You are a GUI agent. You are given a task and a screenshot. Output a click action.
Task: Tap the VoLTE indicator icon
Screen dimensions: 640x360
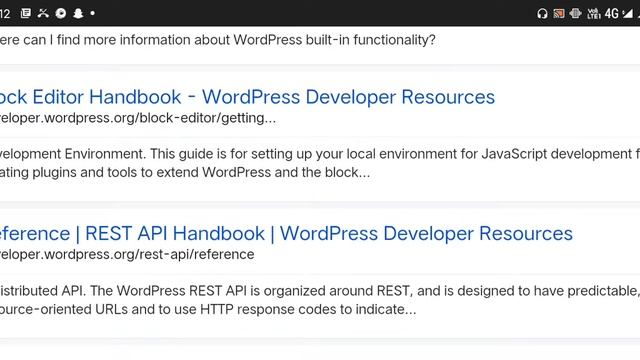pos(593,13)
